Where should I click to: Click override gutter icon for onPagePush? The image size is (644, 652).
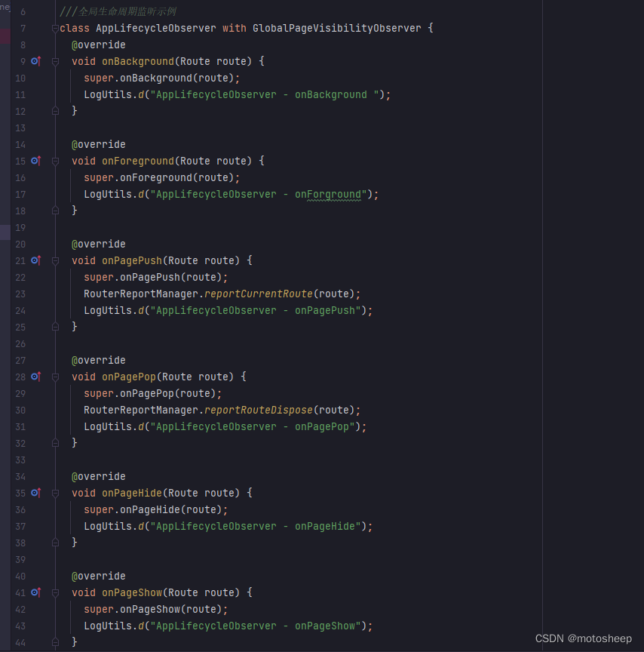coord(36,260)
